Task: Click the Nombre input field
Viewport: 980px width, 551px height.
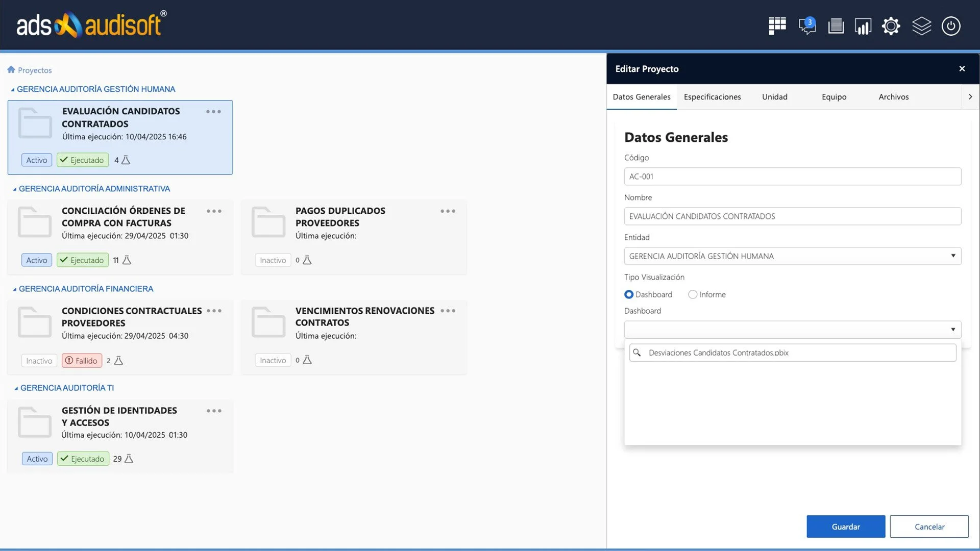Action: coord(792,216)
